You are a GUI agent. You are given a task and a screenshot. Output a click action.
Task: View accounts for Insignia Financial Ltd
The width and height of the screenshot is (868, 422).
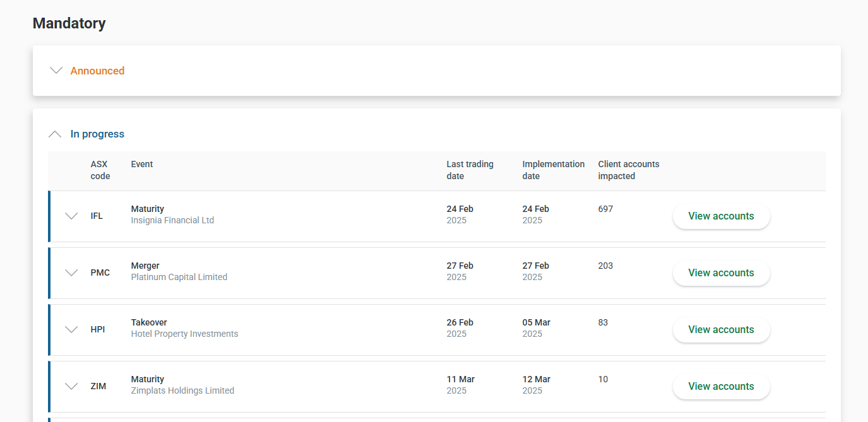[721, 216]
